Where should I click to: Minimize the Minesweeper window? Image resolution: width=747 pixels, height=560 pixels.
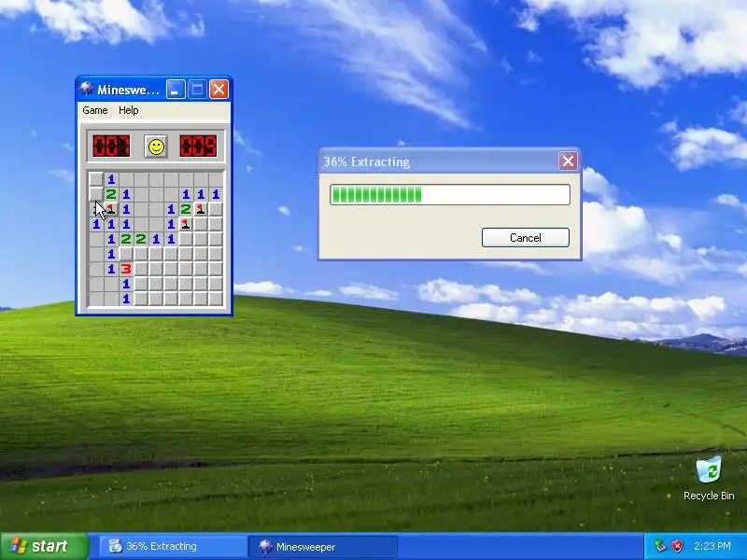176,89
